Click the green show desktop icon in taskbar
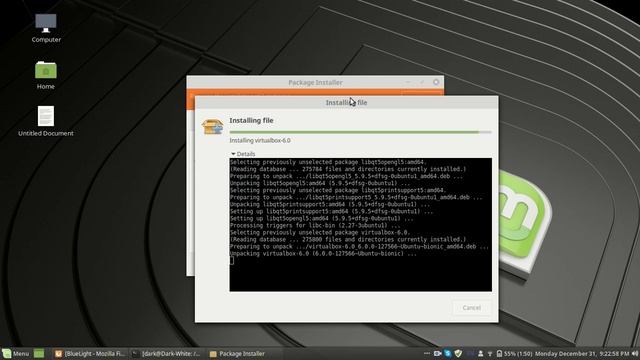Screen dimensions: 640x360 point(39,353)
